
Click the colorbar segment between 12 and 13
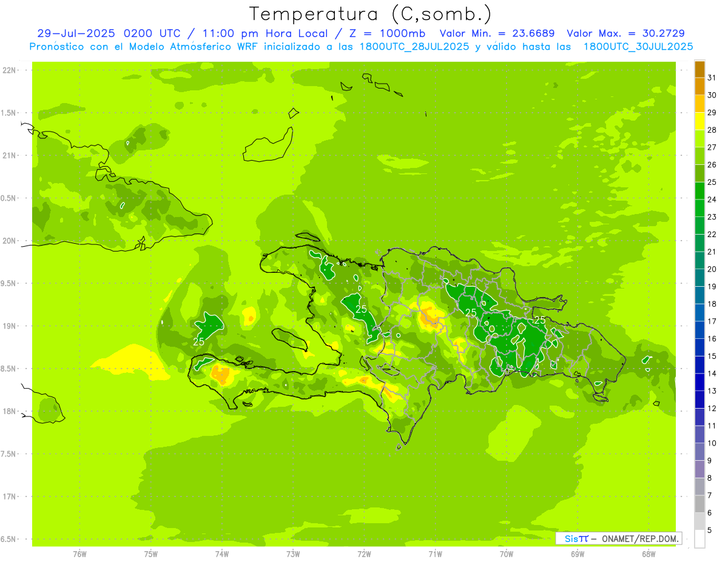pyautogui.click(x=699, y=400)
